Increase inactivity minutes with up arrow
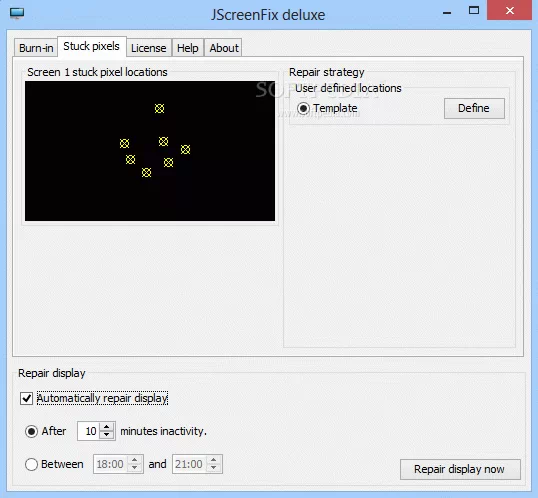Viewport: 538px width, 498px height. (107, 427)
